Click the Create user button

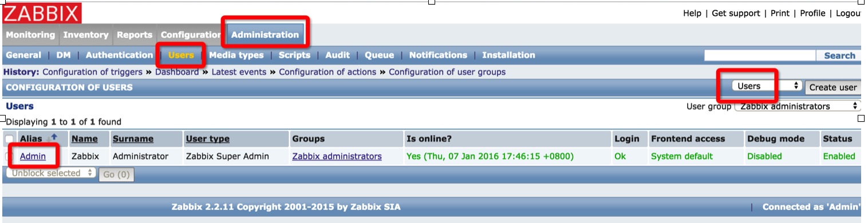833,87
